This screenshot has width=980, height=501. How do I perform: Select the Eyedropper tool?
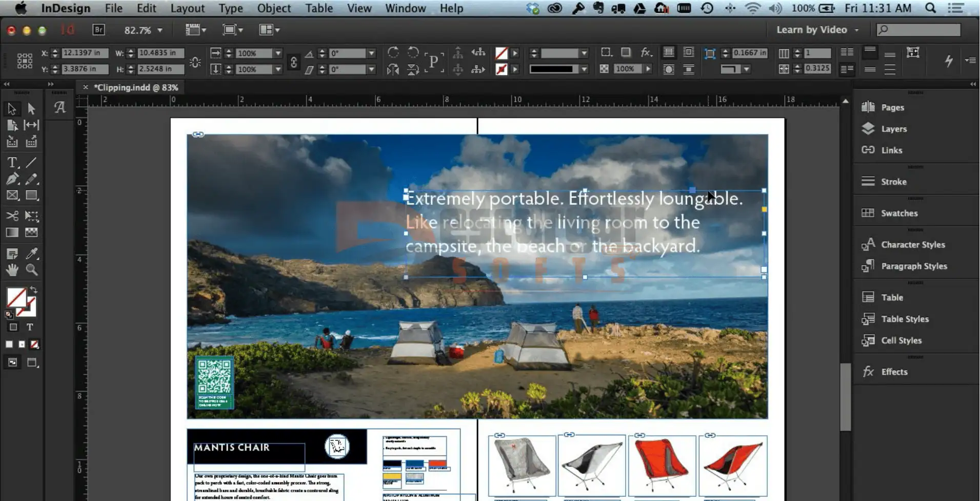point(31,253)
